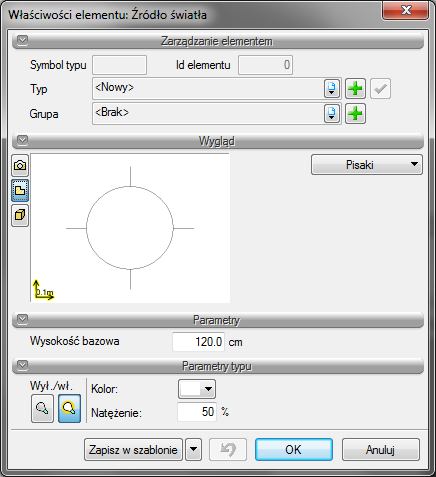Click the undo arrow button
Screen dimensions: 436x477
(228, 450)
